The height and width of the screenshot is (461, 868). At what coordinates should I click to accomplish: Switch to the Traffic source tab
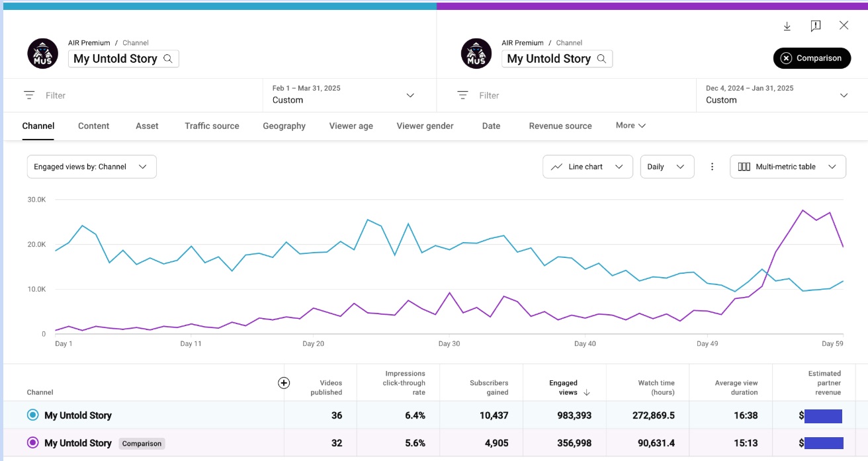pos(212,126)
